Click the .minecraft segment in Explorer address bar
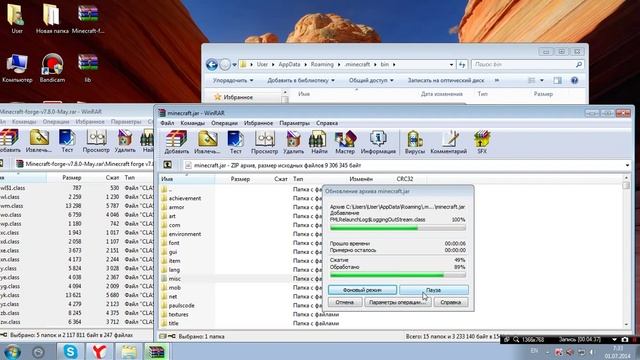640x360 pixels. coord(358,64)
